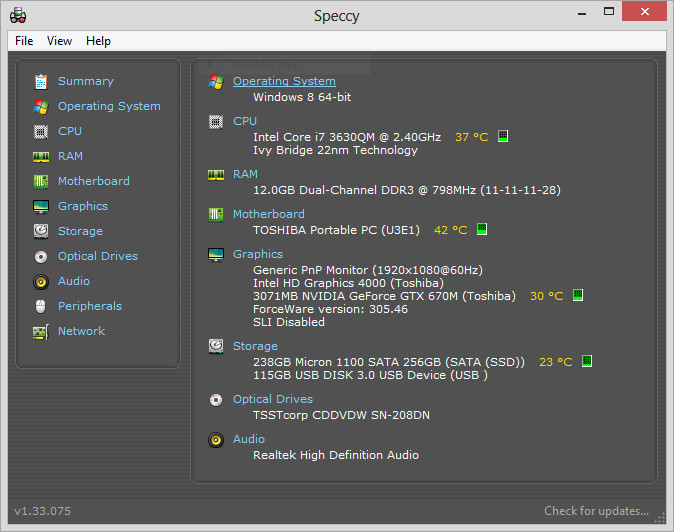Open the File menu
The width and height of the screenshot is (674, 532).
(x=24, y=41)
